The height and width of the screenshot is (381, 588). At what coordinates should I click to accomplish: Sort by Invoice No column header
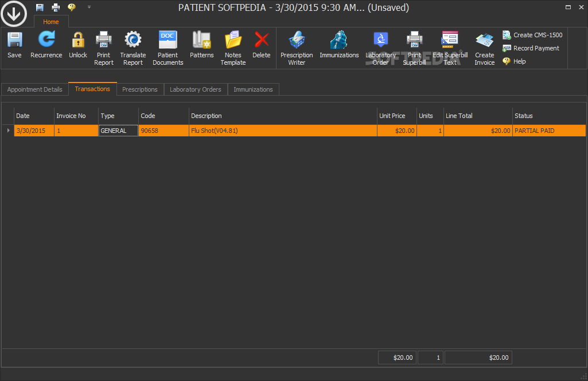[76, 116]
